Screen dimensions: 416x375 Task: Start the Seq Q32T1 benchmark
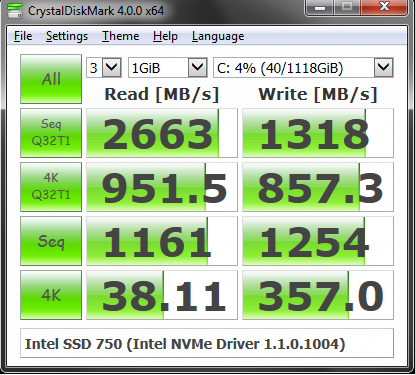51,133
